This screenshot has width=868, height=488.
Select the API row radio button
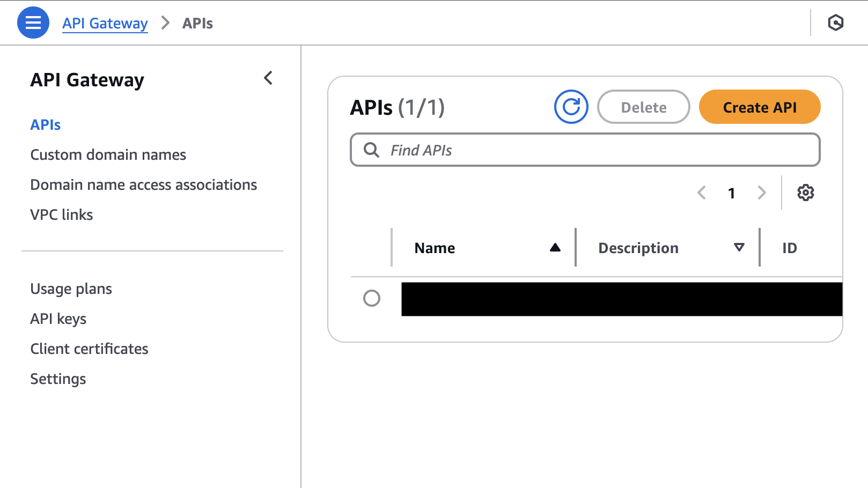point(371,298)
